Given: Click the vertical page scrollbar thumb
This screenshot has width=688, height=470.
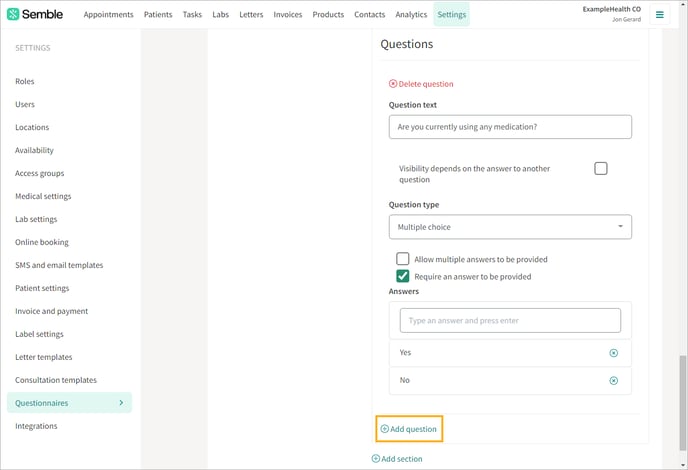Looking at the screenshot, I should (x=683, y=403).
